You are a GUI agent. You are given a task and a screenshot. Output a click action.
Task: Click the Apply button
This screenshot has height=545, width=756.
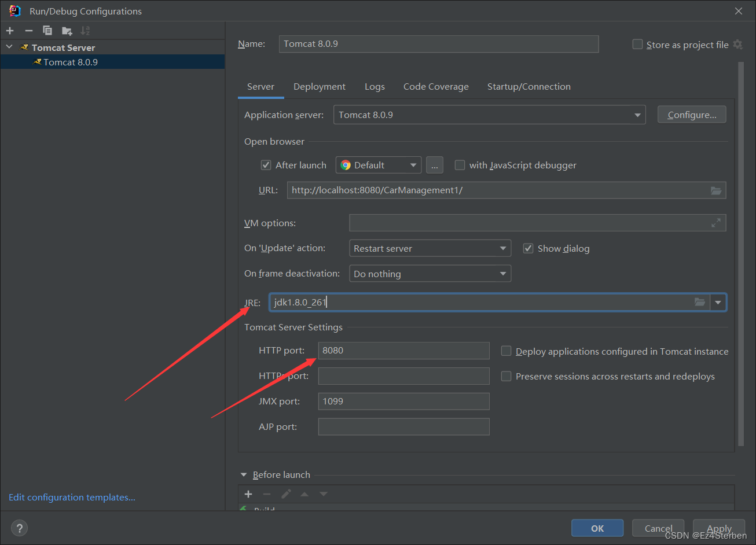pyautogui.click(x=719, y=528)
